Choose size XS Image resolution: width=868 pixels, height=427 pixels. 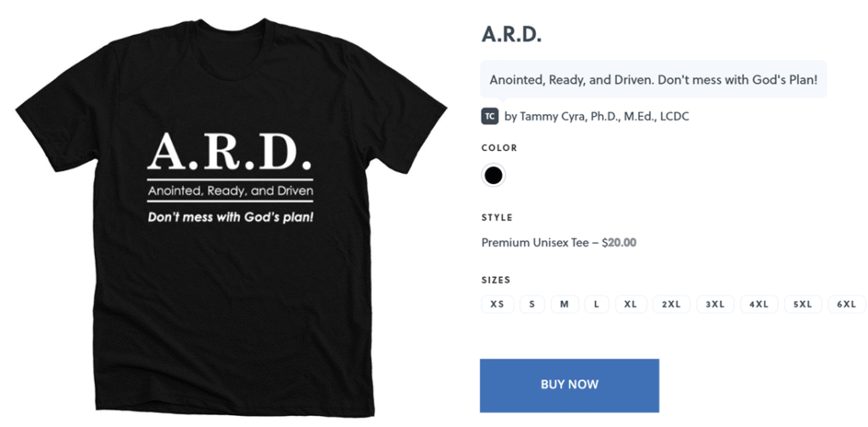pos(497,304)
